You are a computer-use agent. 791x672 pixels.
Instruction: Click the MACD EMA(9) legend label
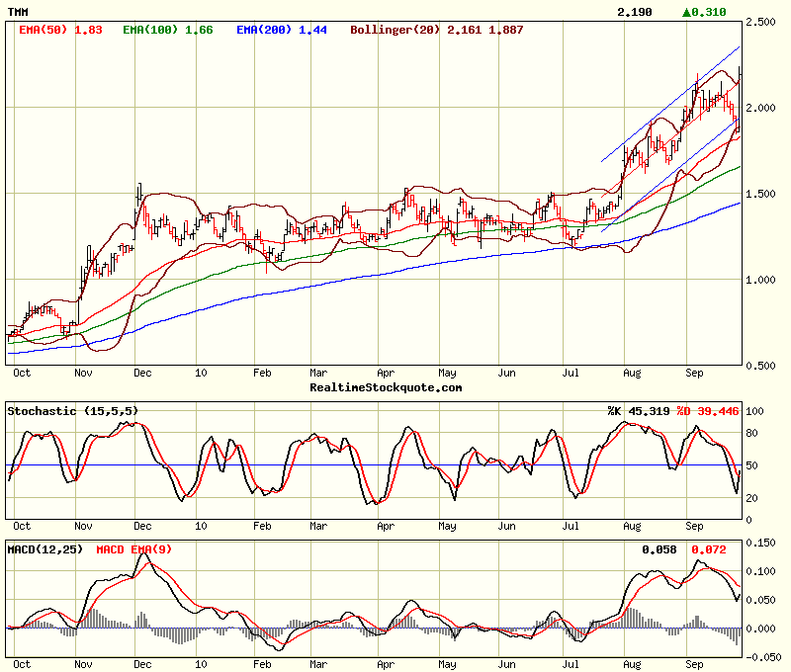coord(134,549)
